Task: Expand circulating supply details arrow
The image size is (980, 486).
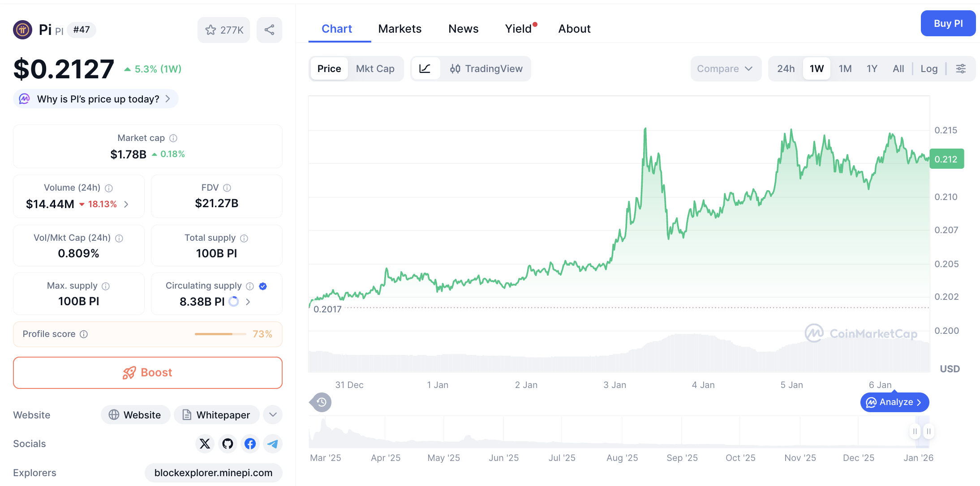Action: click(248, 302)
